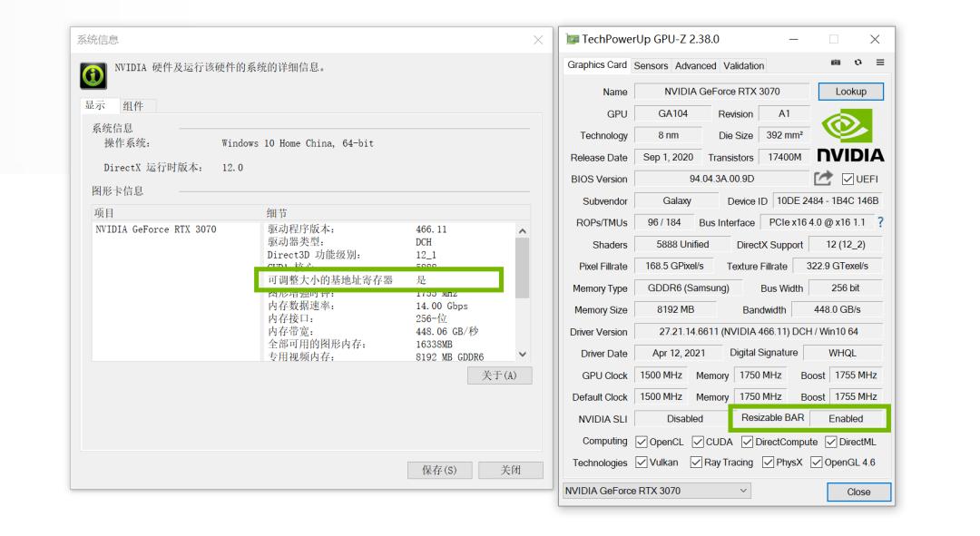The width and height of the screenshot is (980, 536).
Task: Uncheck the UEFI checkbox
Action: 848,178
